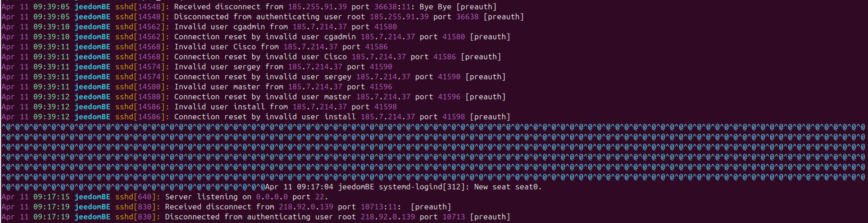This screenshot has height=223, width=868.
Task: Click port number 41580 on 'Connection reset' cgadmin line
Action: (453, 37)
